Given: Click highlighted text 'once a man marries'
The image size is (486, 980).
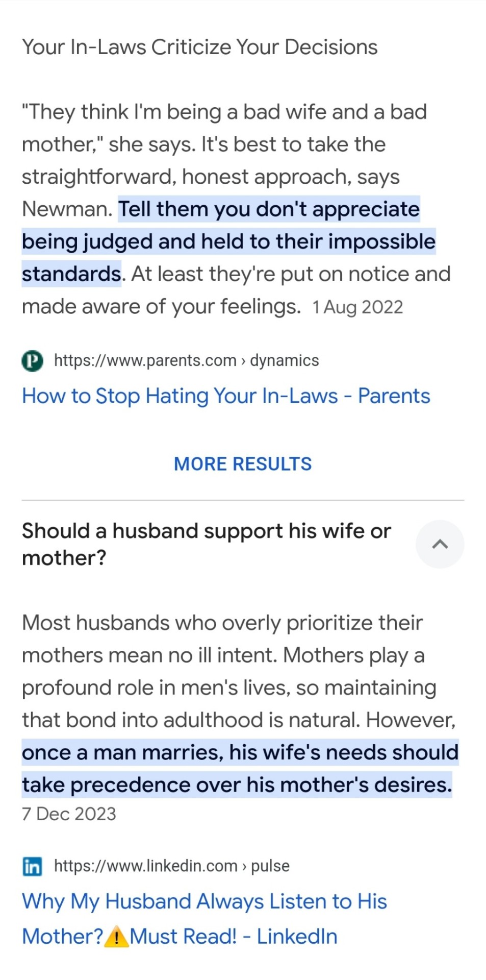Looking at the screenshot, I should 122,753.
